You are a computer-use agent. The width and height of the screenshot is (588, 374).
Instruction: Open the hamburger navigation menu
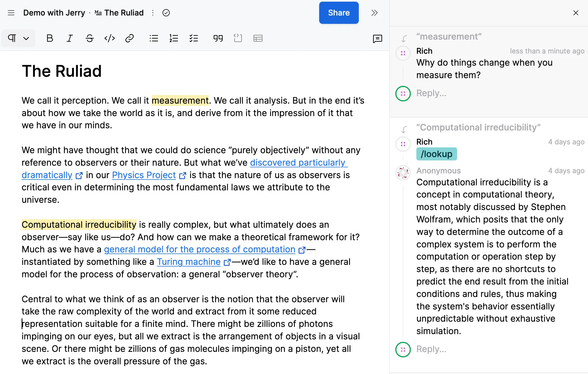pos(11,13)
